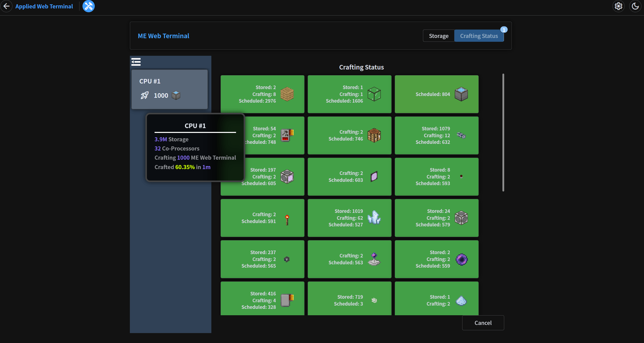Click the crossed tools app logo icon
This screenshot has width=644, height=343.
[89, 6]
